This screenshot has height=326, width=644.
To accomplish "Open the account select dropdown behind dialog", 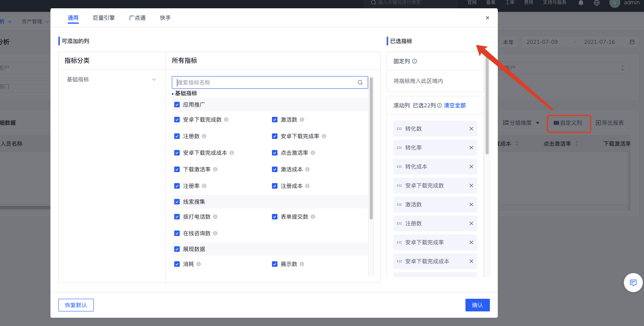I will [564, 68].
